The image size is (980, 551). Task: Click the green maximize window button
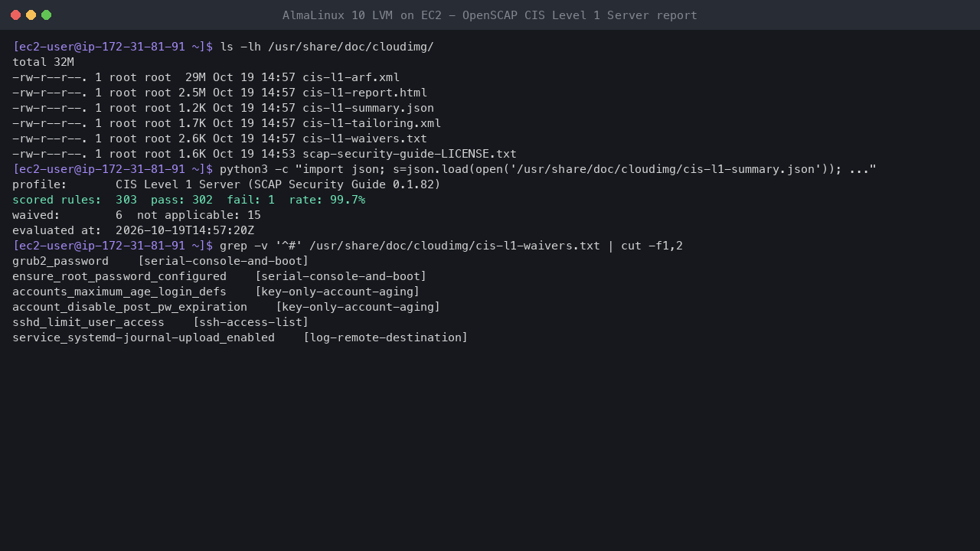click(x=46, y=15)
